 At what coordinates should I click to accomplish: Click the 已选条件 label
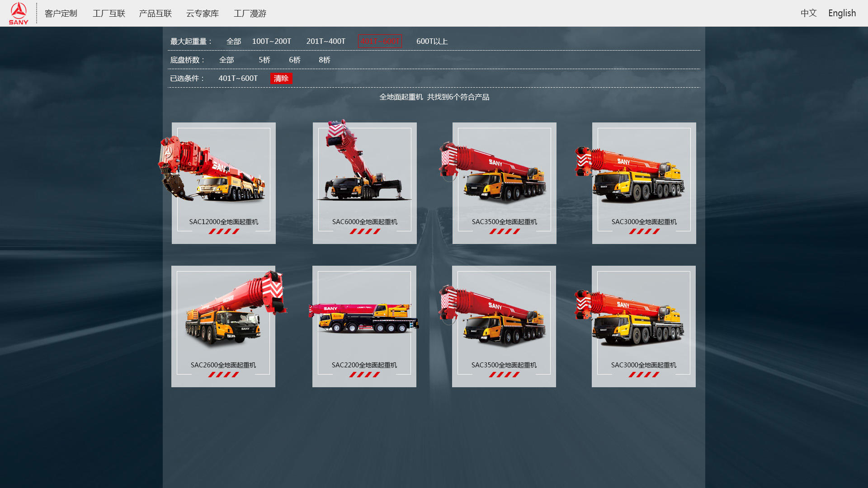tap(188, 78)
